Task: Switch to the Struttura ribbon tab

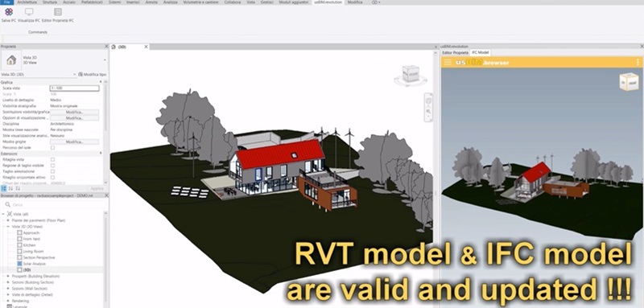Action: pyautogui.click(x=50, y=2)
